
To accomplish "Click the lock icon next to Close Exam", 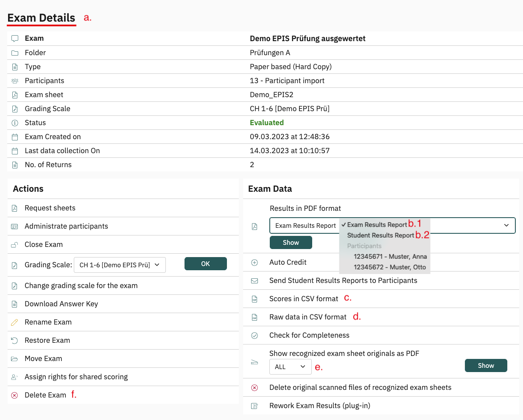I will coord(14,245).
